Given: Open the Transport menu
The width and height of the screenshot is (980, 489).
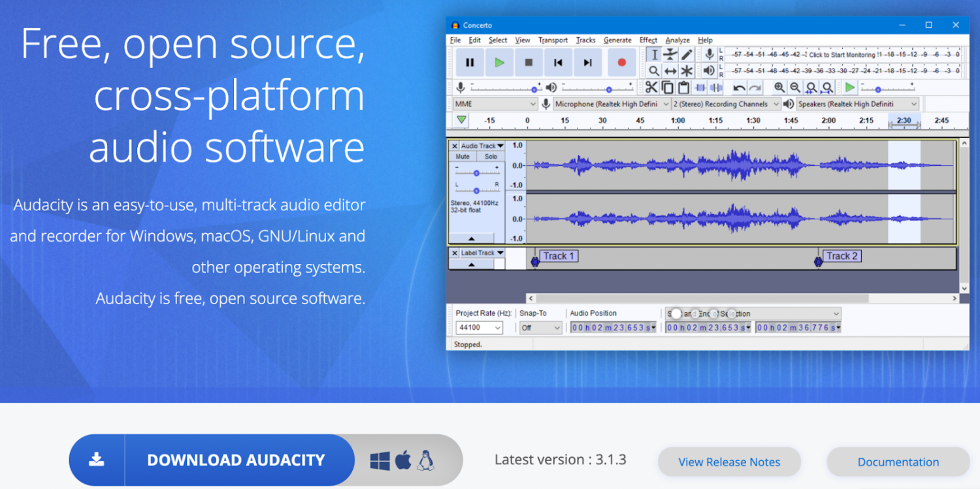Looking at the screenshot, I should click(553, 40).
